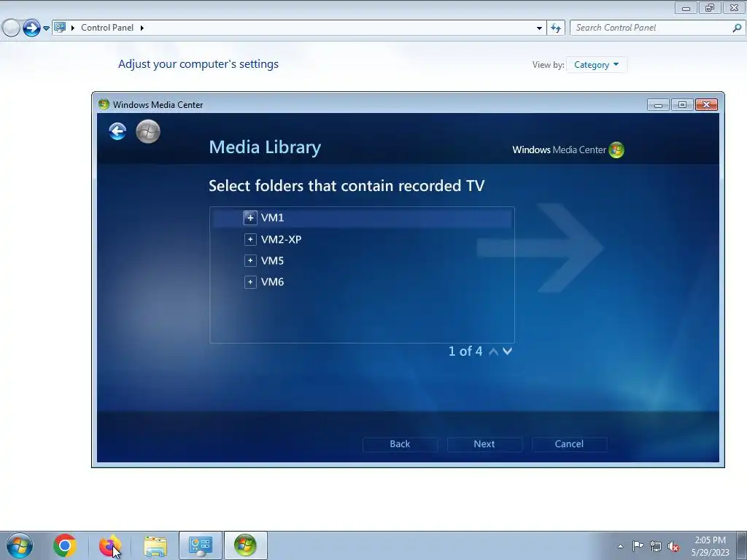
Task: Launch Google Chrome from the taskbar
Action: [65, 545]
